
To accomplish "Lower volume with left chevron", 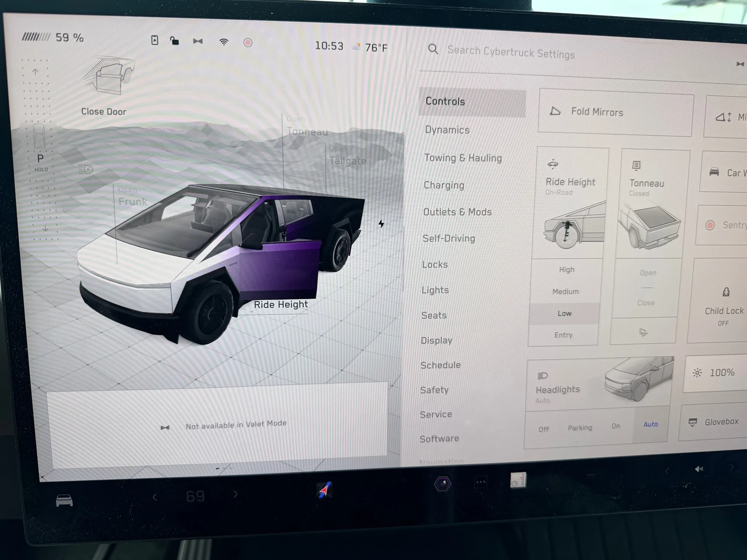I will click(667, 471).
